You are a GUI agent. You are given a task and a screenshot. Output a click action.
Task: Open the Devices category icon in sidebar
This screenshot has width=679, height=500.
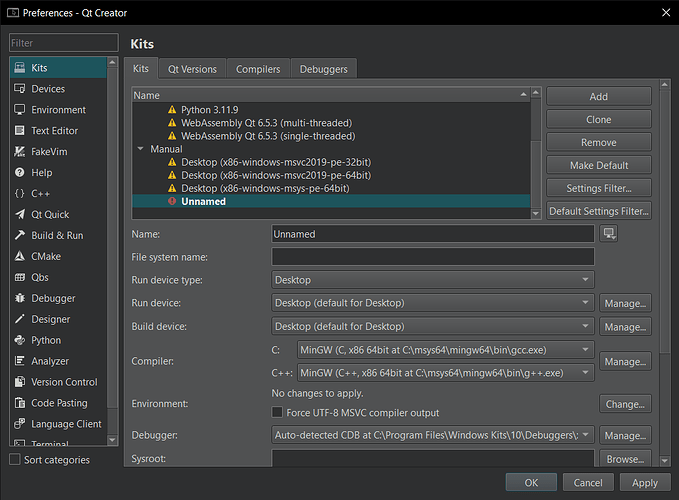(21, 89)
